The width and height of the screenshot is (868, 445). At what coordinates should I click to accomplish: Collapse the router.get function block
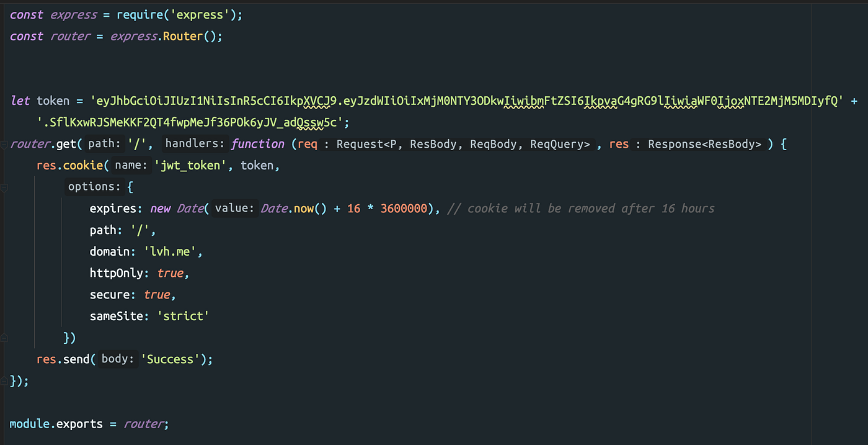coord(5,143)
